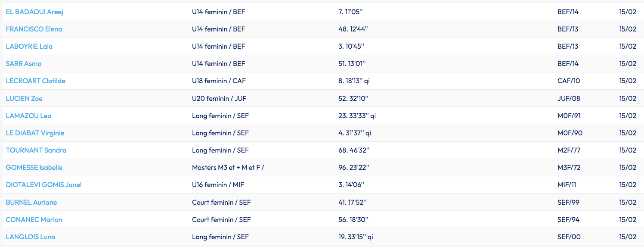Click the U20 feminin / JUF category cell
This screenshot has width=644, height=247.
[x=219, y=98]
